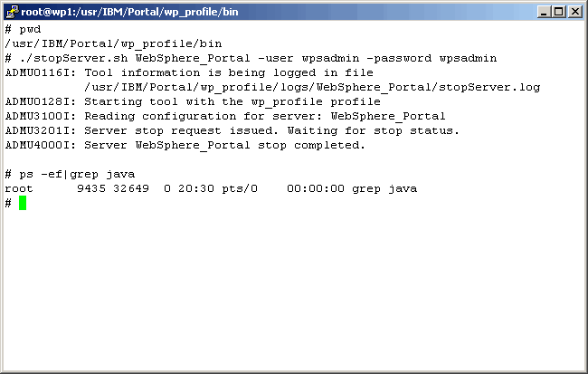588x374 pixels.
Task: Click process ID 9435 in output
Action: (x=92, y=188)
